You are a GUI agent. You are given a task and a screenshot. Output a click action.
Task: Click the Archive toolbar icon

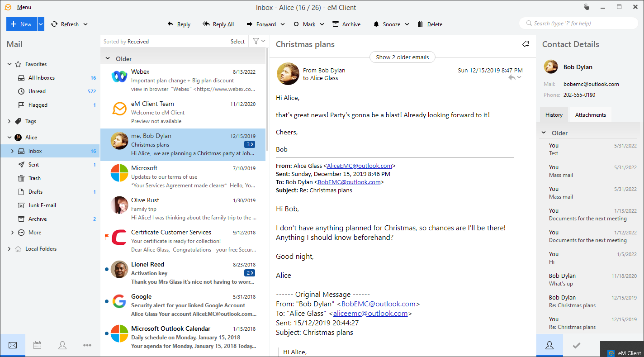click(x=336, y=24)
